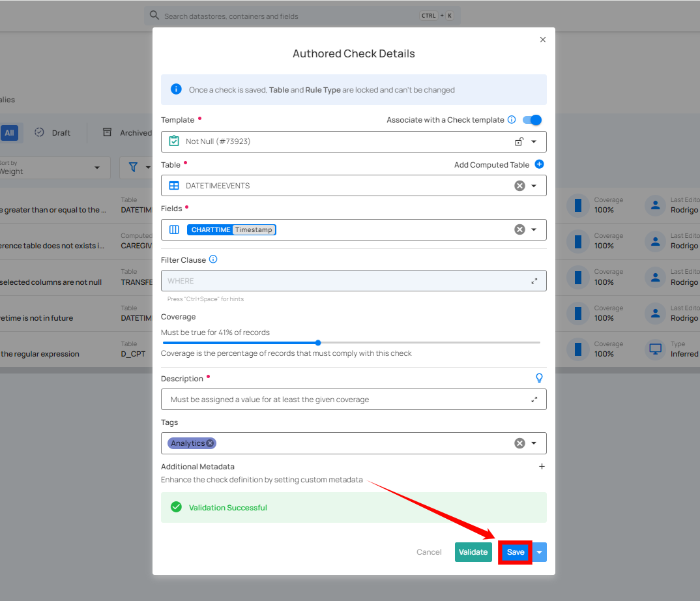Click the Validate button
The image size is (700, 601).
(473, 552)
